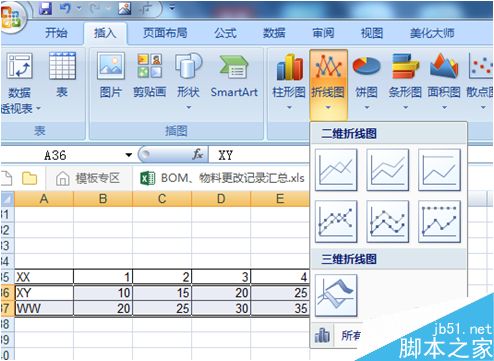Insert a picture (图片)
494x361 pixels.
click(x=111, y=75)
